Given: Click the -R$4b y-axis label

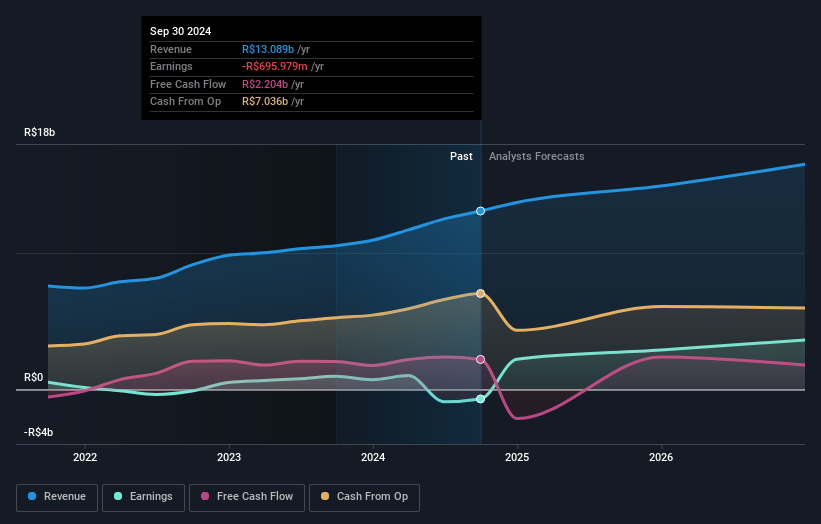Looking at the screenshot, I should 38,432.
